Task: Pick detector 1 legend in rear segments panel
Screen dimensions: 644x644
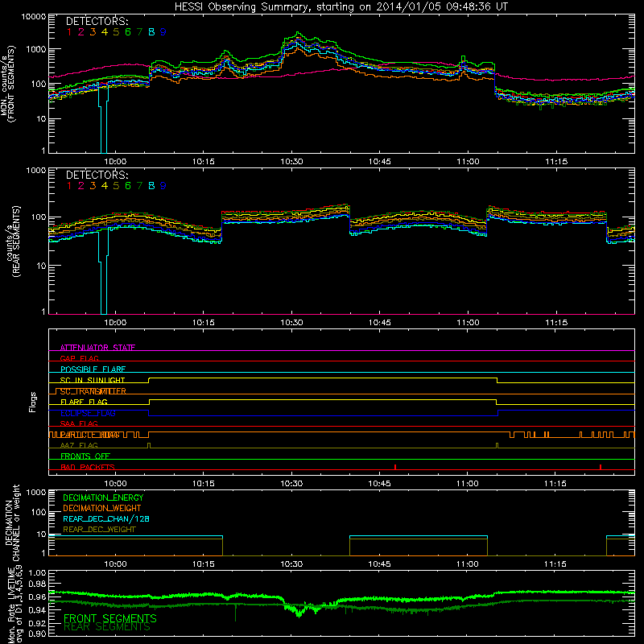Action: pos(69,186)
